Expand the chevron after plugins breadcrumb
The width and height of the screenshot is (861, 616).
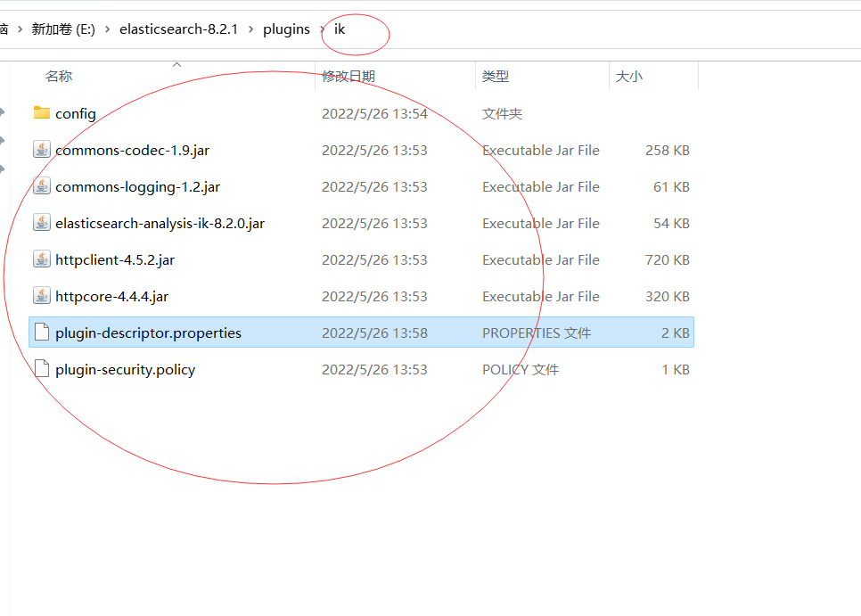tap(323, 29)
